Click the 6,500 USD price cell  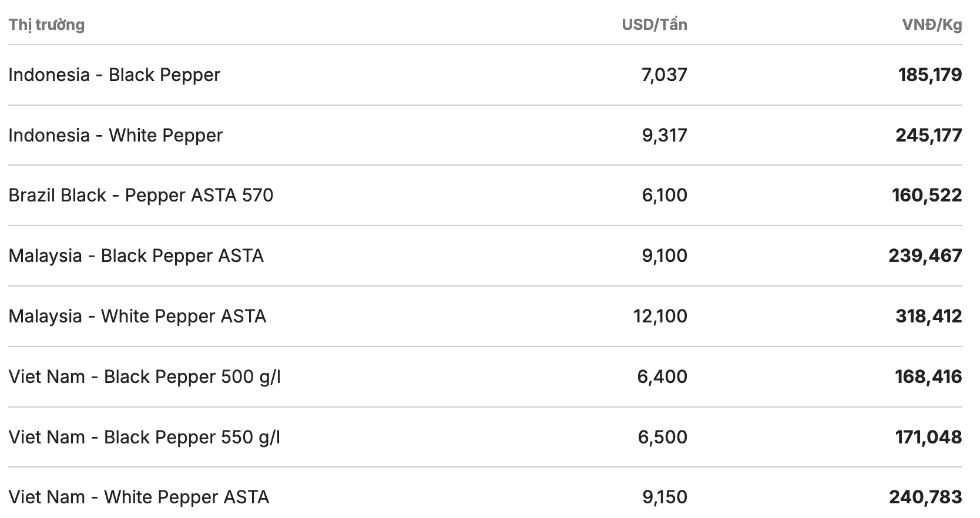point(662,438)
